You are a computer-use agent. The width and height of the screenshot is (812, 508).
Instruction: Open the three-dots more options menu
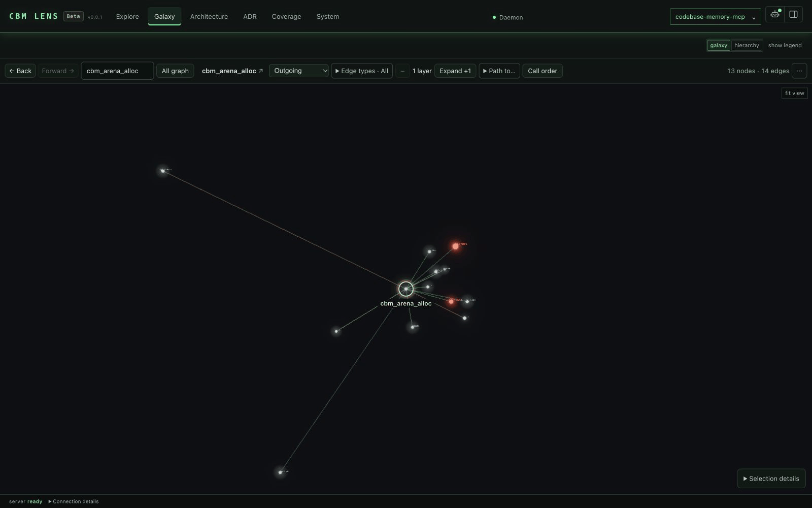coord(799,71)
